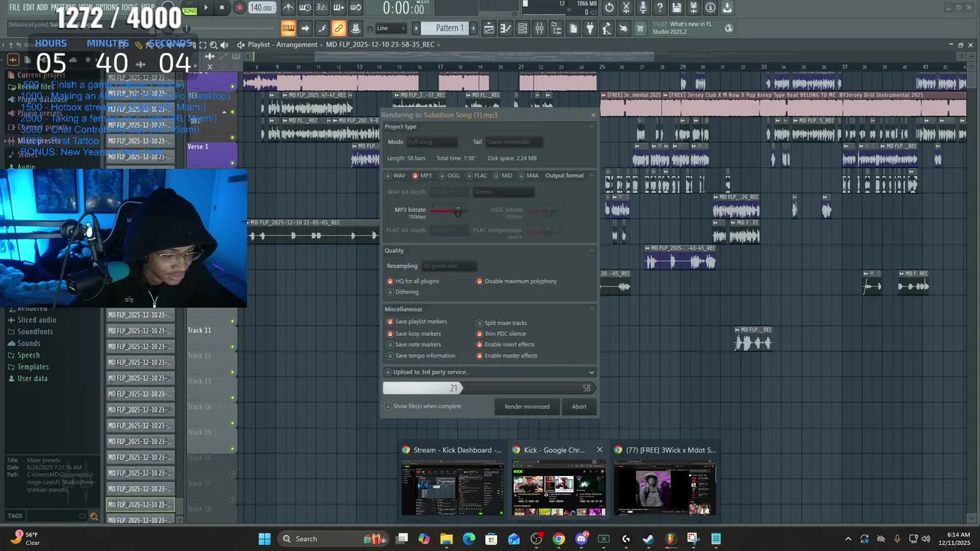Toggle the Dithering option

click(x=403, y=292)
